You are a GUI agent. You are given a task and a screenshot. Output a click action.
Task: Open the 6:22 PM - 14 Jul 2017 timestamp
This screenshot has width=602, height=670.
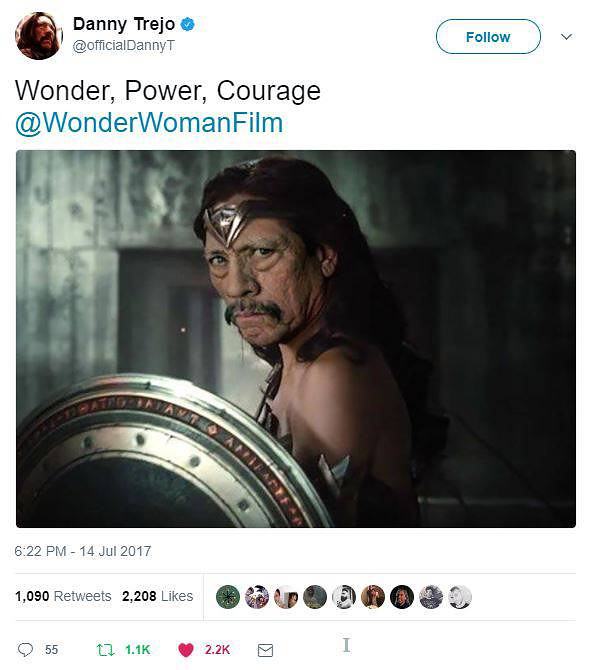point(83,551)
